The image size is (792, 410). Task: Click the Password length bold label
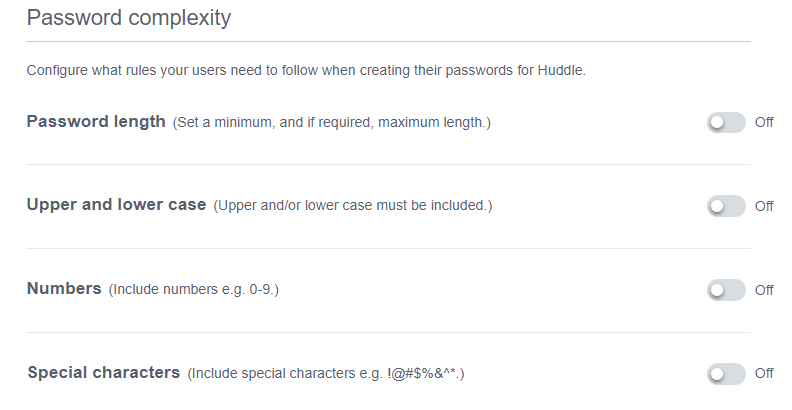pyautogui.click(x=96, y=122)
